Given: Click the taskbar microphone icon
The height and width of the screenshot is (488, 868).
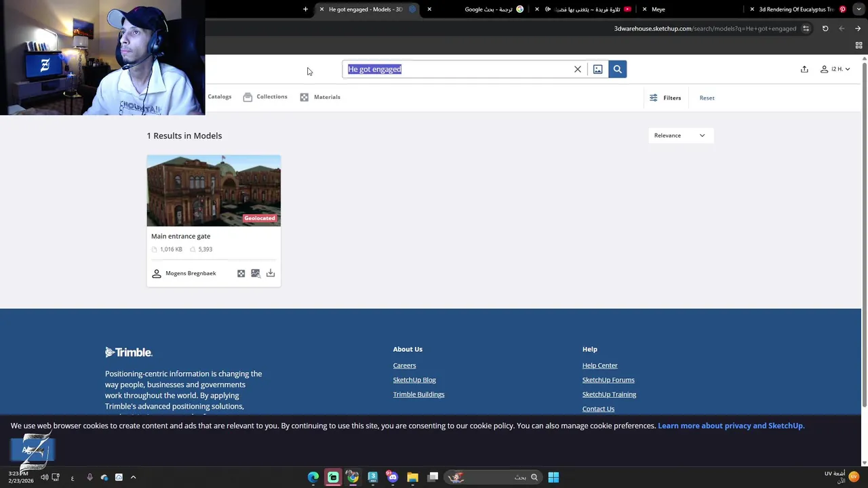Looking at the screenshot, I should [x=90, y=477].
